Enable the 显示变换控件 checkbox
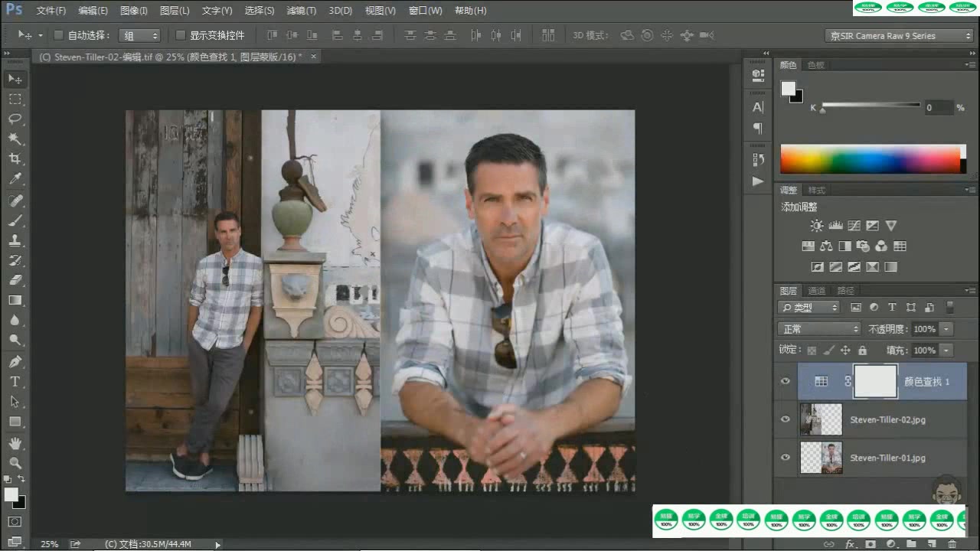Image resolution: width=980 pixels, height=551 pixels. tap(181, 35)
